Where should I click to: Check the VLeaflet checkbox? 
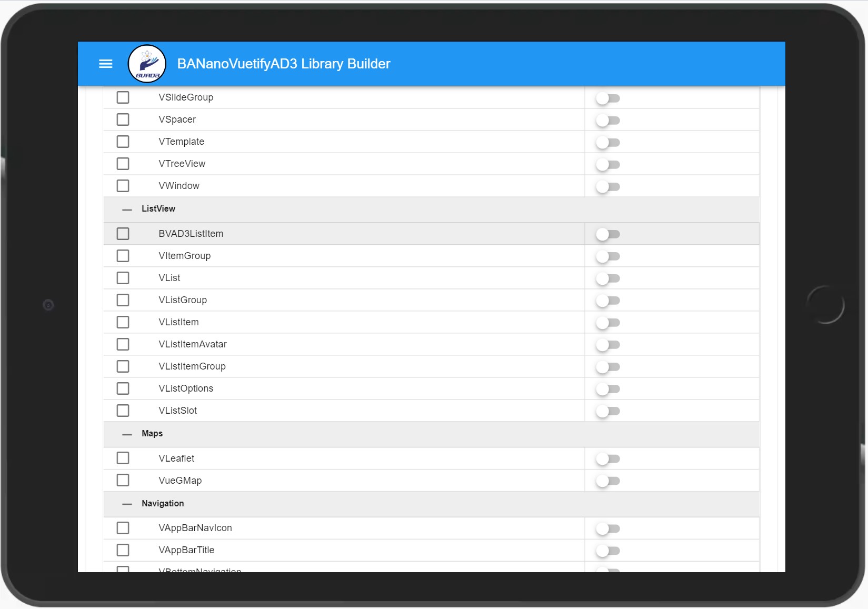pyautogui.click(x=123, y=457)
